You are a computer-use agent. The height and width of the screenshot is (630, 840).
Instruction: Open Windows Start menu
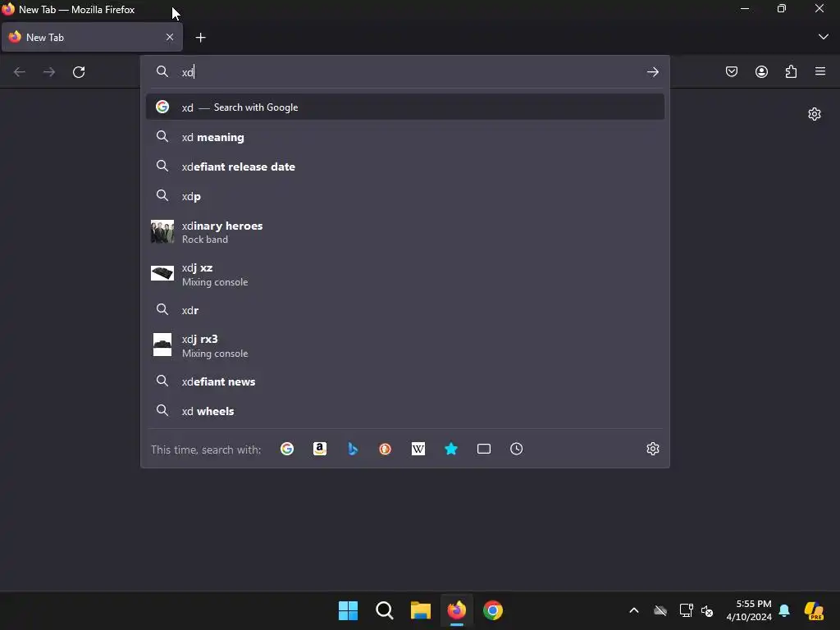(348, 610)
